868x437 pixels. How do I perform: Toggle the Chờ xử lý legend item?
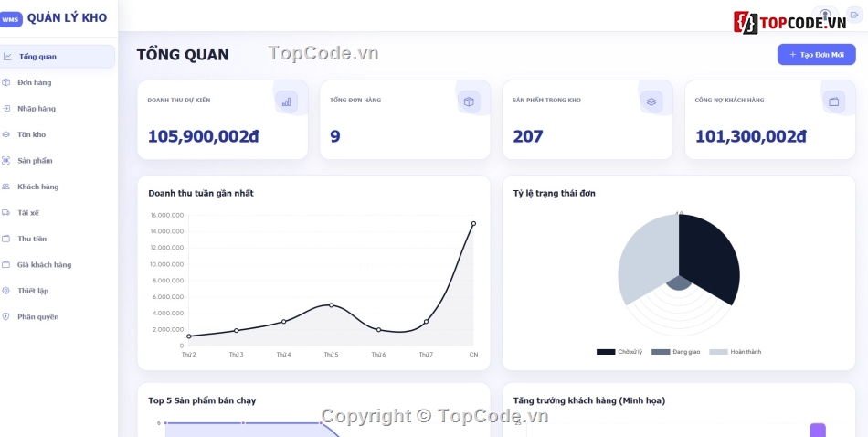point(619,352)
